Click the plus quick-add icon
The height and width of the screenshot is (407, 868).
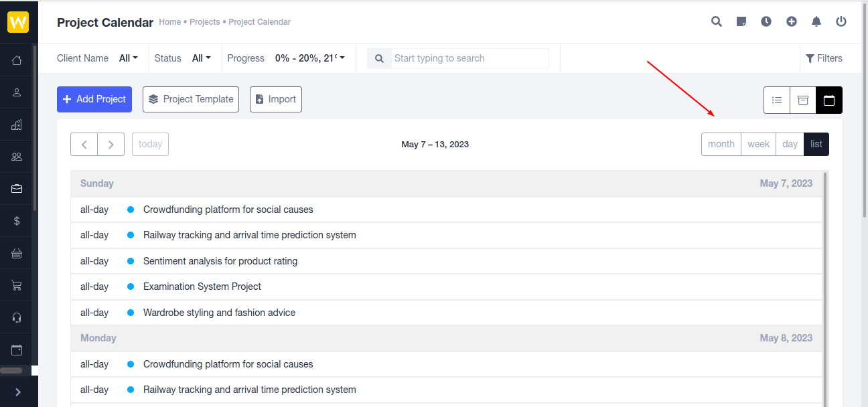coord(792,21)
